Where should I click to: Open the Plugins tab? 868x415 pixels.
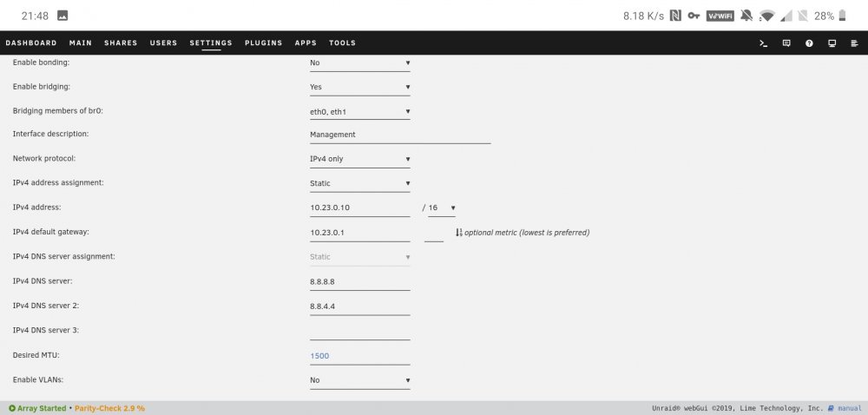coord(264,43)
